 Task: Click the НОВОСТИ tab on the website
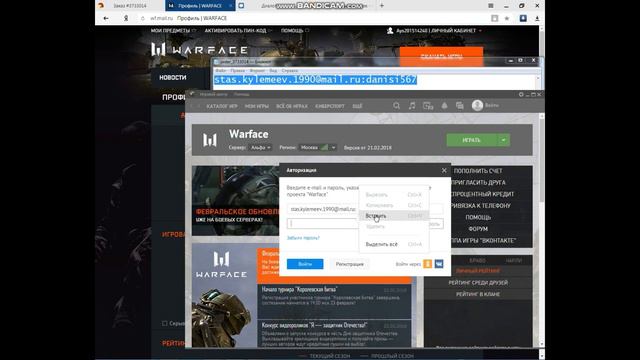point(173,78)
